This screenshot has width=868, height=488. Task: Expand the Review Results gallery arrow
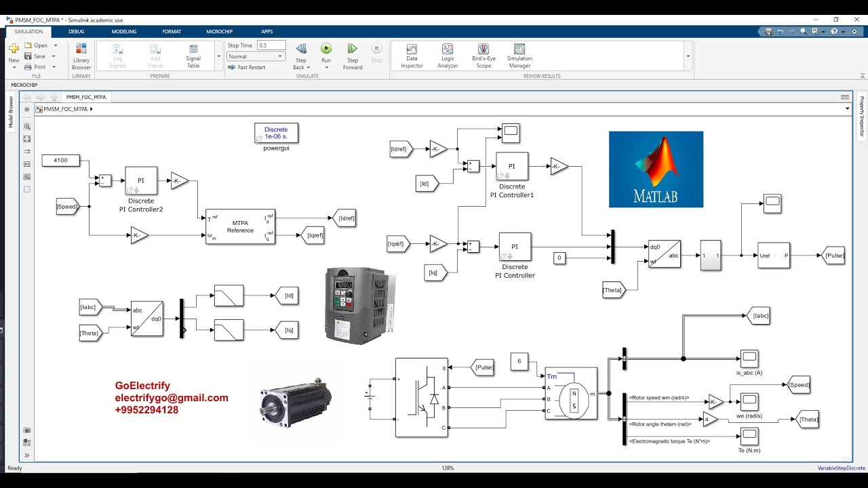tap(688, 56)
